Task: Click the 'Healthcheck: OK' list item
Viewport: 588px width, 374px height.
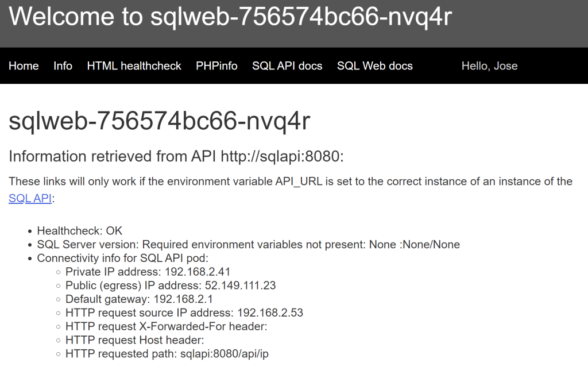Action: coord(80,231)
